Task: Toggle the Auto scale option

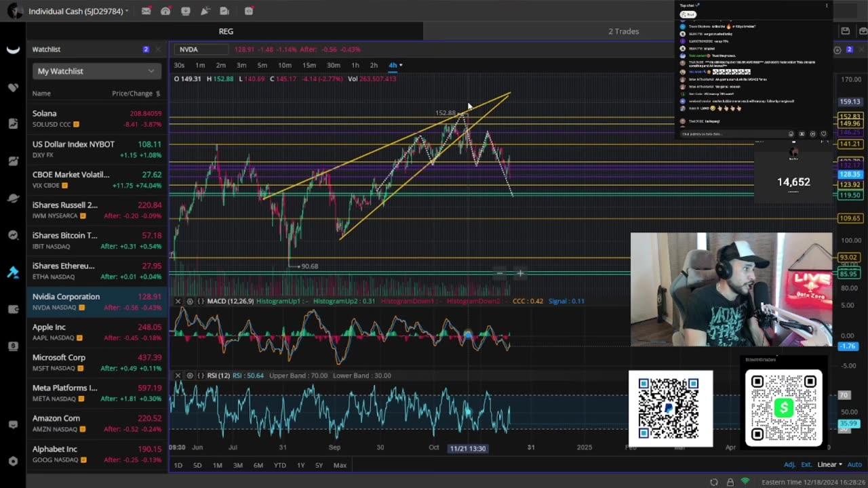Action: pos(854,465)
